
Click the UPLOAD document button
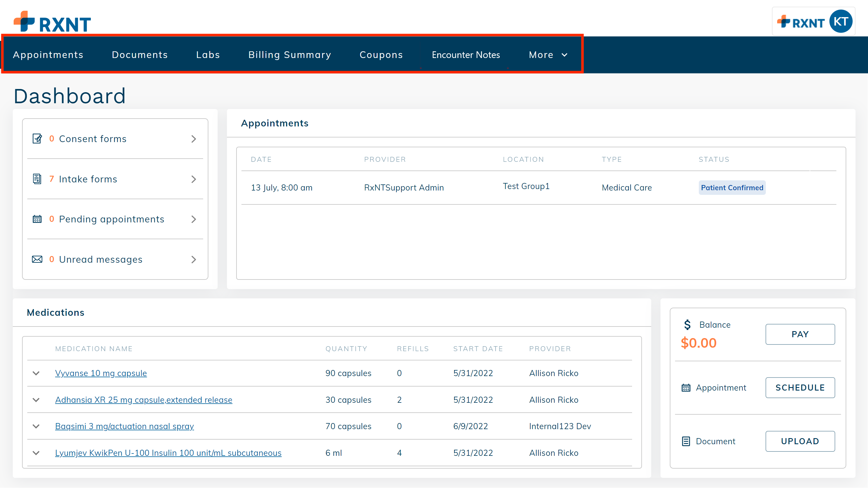(x=800, y=441)
